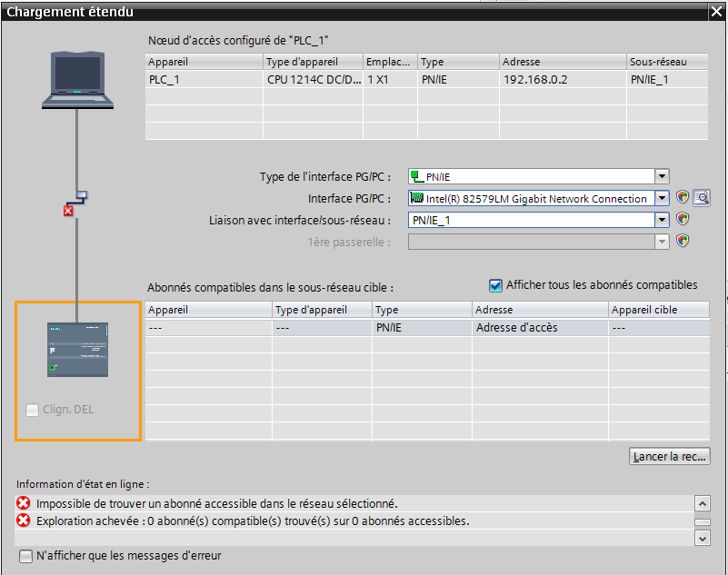Click shield icon beside Liaison avec interface/sous-réseau

point(683,220)
